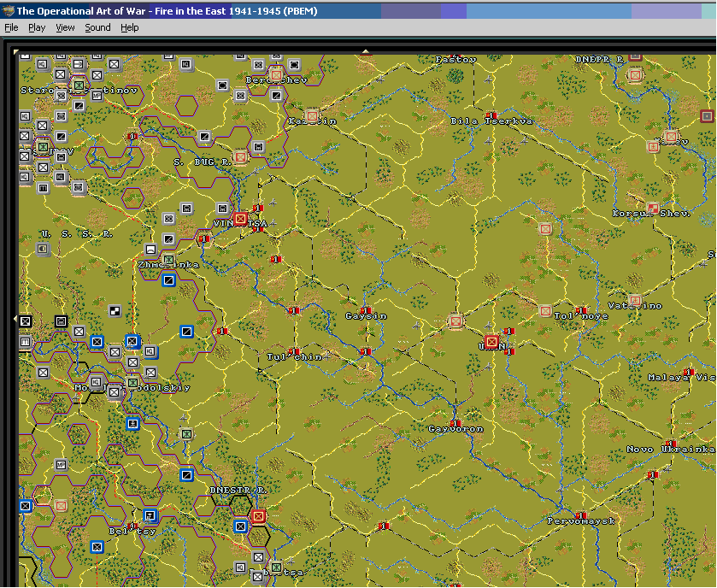The image size is (717, 588).
Task: Click the Tul'chin city label
Action: coord(295,357)
